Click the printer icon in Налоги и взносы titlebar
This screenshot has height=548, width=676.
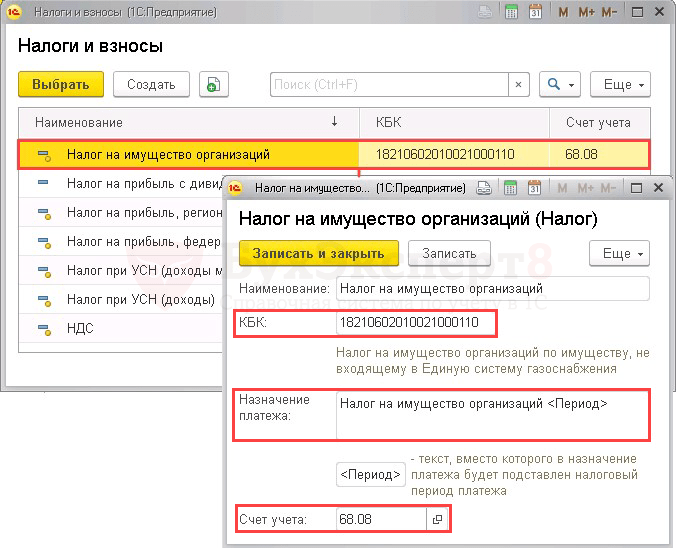tap(485, 12)
